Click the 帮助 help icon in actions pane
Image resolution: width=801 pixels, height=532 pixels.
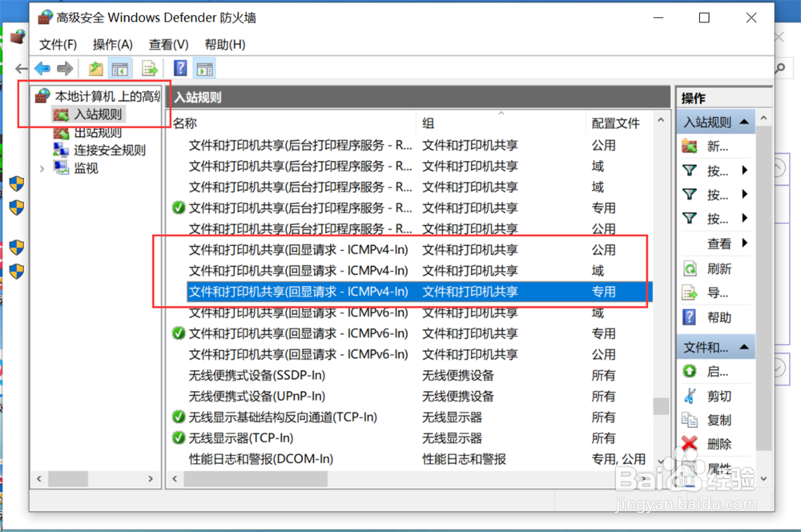(689, 317)
